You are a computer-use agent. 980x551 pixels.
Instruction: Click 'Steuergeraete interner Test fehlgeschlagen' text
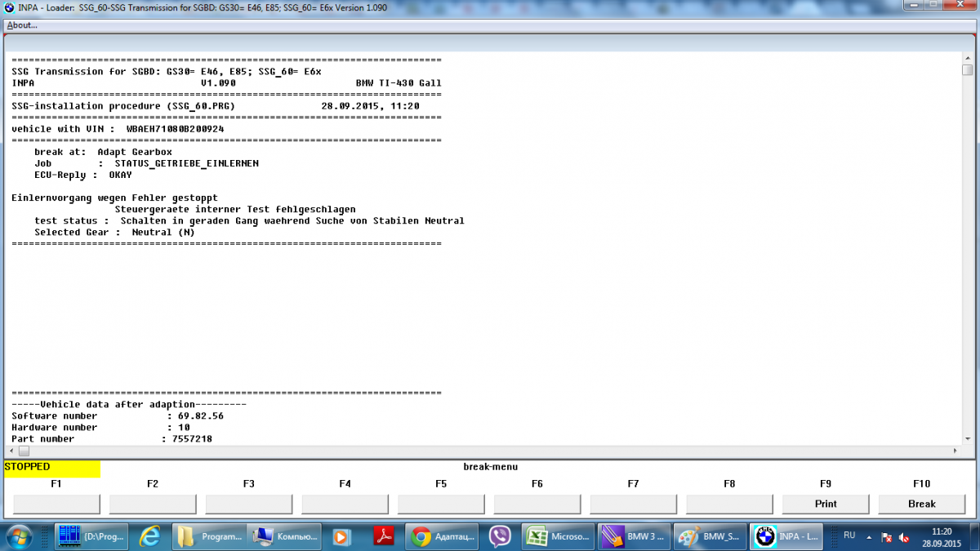[235, 209]
